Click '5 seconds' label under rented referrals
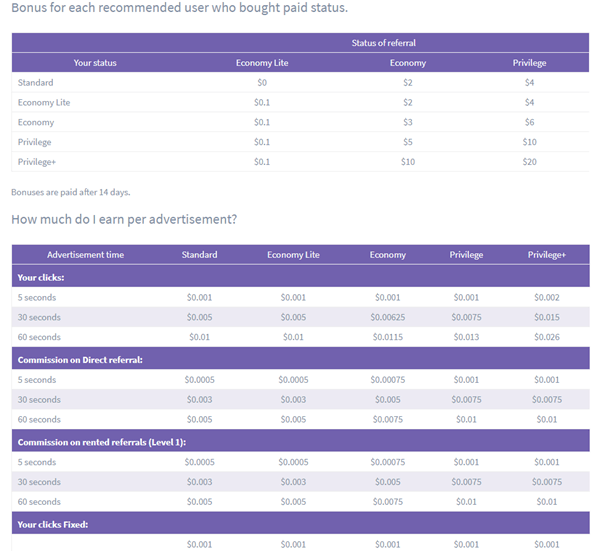The width and height of the screenshot is (600, 551). click(37, 462)
